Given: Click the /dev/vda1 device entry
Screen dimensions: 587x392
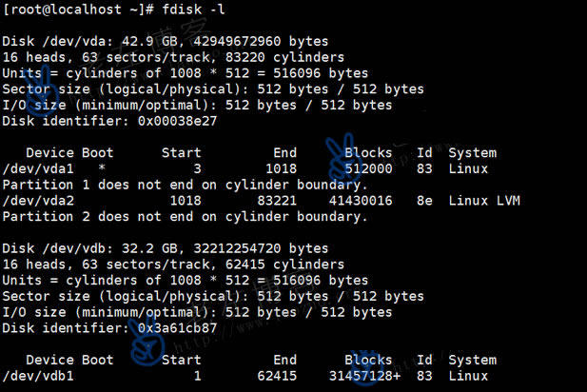Looking at the screenshot, I should coord(38,168).
